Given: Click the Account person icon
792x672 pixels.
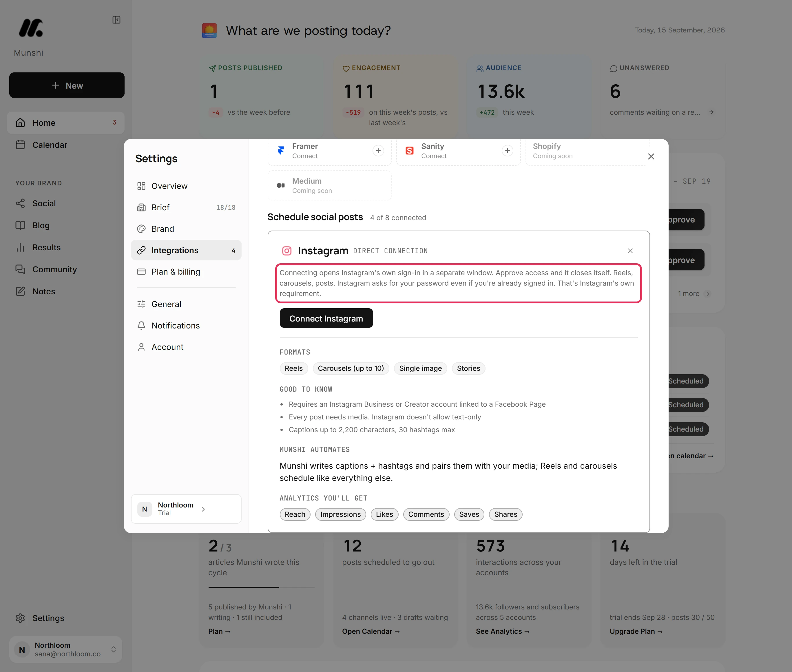Looking at the screenshot, I should (x=141, y=347).
